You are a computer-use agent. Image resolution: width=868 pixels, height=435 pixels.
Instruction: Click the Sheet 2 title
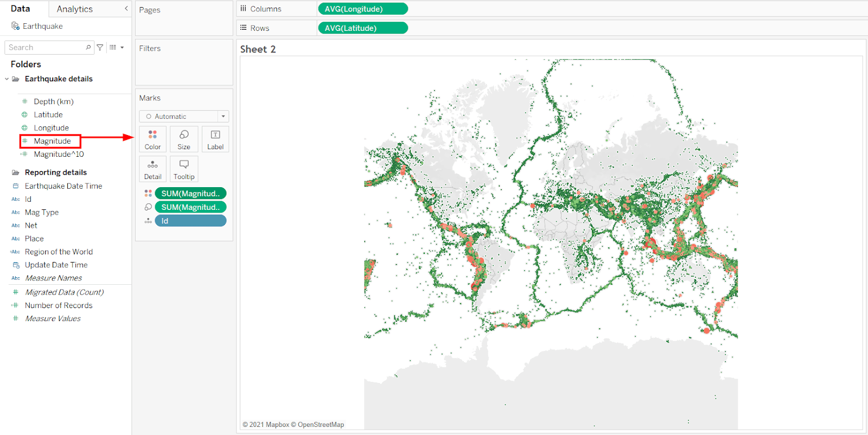[x=258, y=49]
